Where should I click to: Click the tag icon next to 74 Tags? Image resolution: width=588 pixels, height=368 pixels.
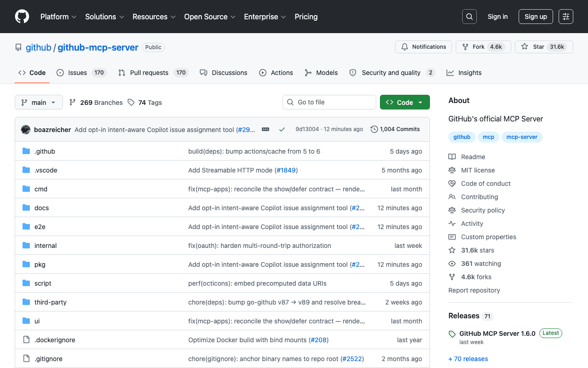pyautogui.click(x=131, y=103)
